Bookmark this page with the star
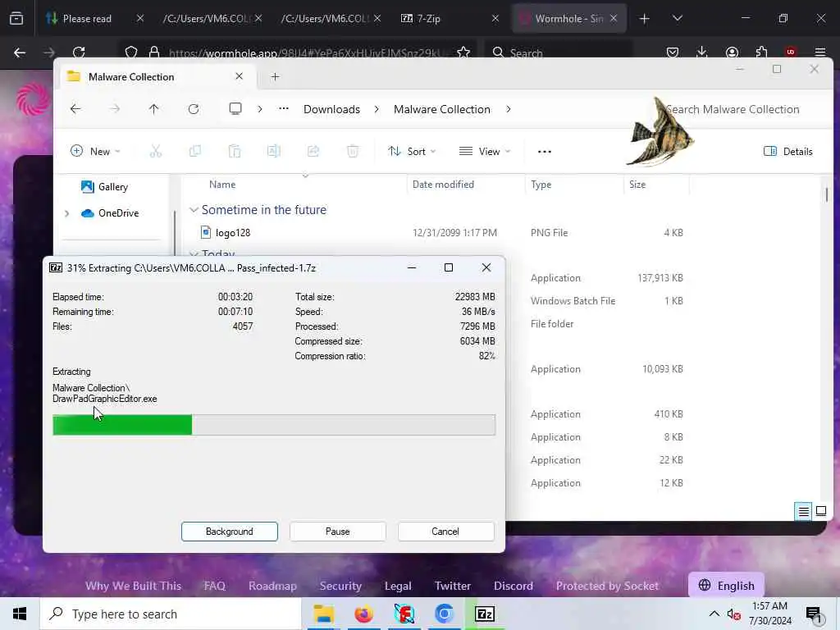The image size is (840, 630). (x=463, y=52)
